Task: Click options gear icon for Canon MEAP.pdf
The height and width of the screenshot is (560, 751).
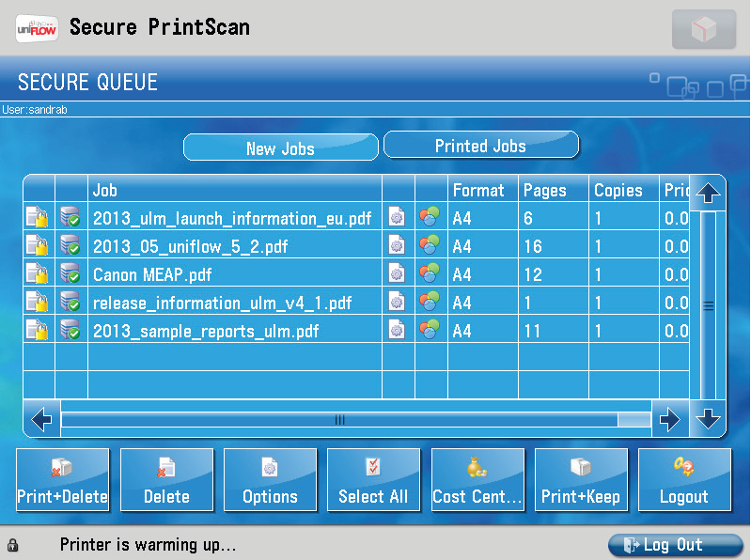Action: [397, 273]
